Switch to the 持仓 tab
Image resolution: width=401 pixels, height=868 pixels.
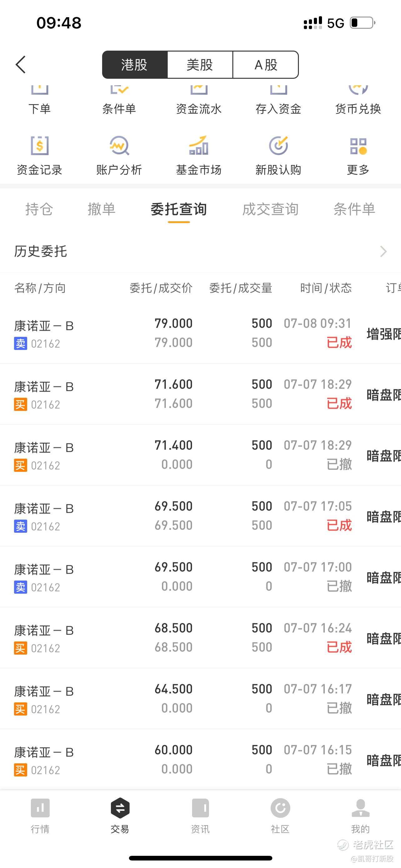39,209
